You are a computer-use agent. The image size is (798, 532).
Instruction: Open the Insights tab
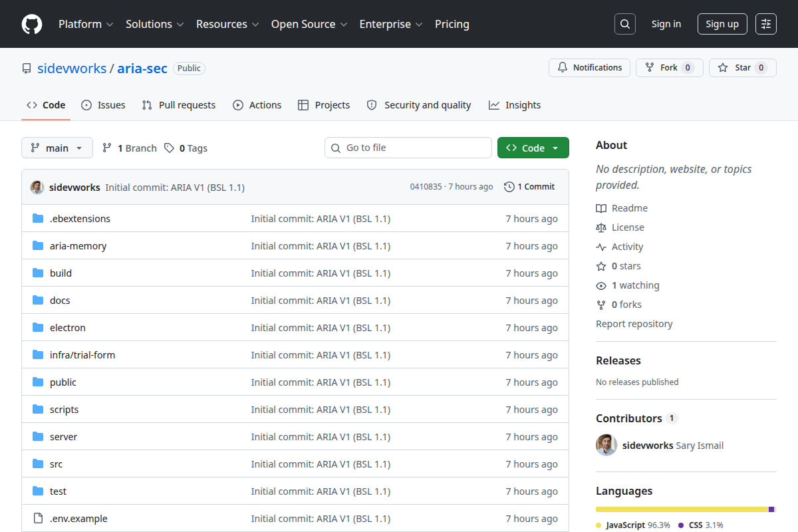pos(515,105)
